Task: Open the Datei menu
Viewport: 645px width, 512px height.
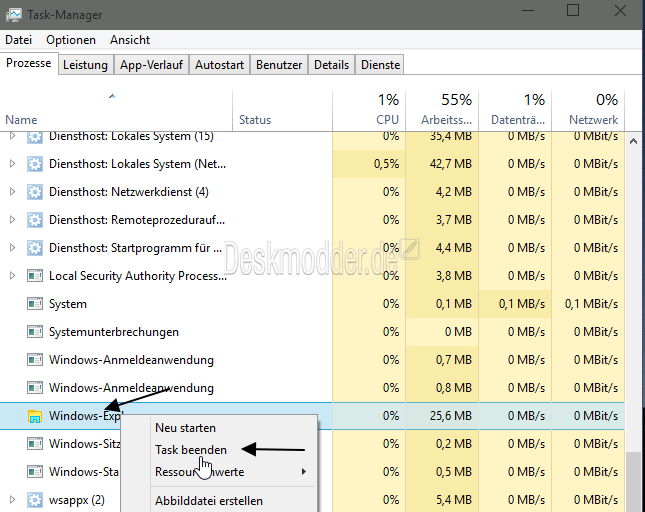Action: 19,40
